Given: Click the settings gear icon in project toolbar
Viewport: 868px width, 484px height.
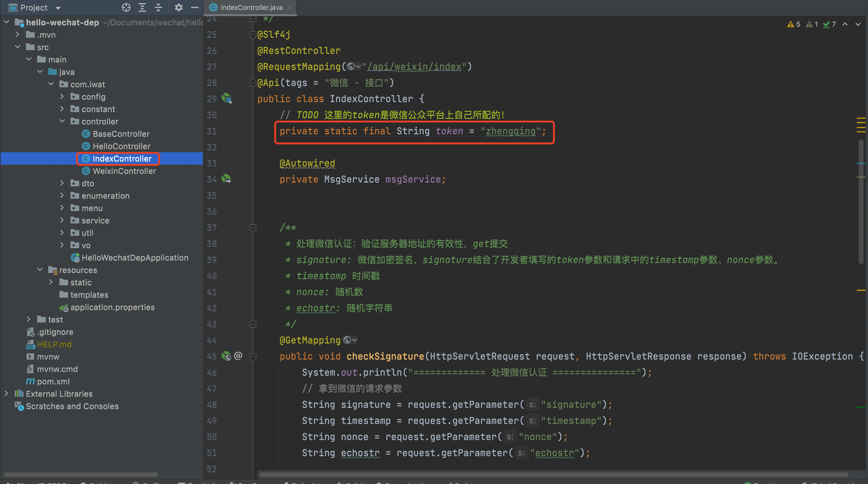Looking at the screenshot, I should 178,6.
